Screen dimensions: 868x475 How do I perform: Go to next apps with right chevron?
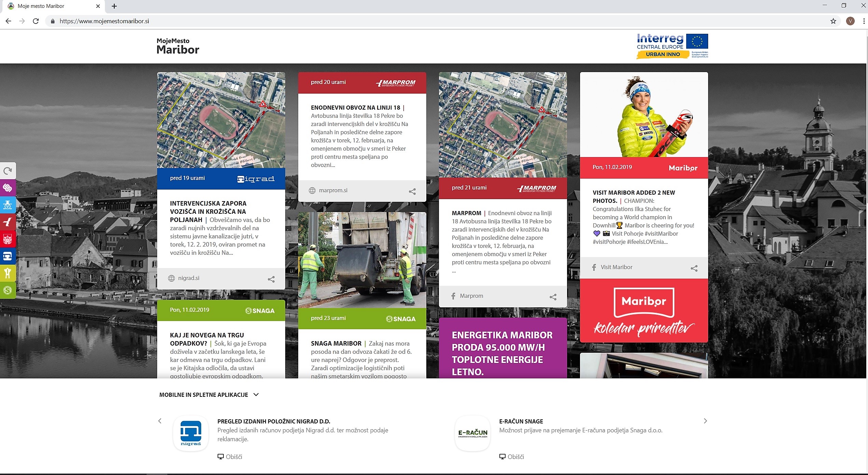pyautogui.click(x=705, y=421)
